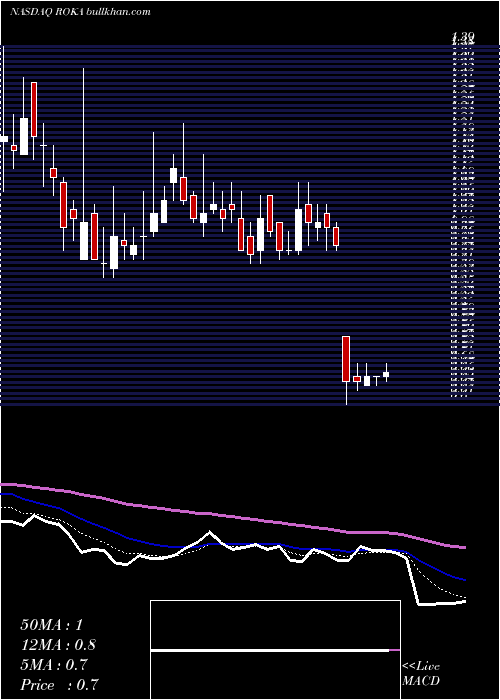Select the large red gap-down candlestick
This screenshot has width=500, height=700.
pos(346,359)
